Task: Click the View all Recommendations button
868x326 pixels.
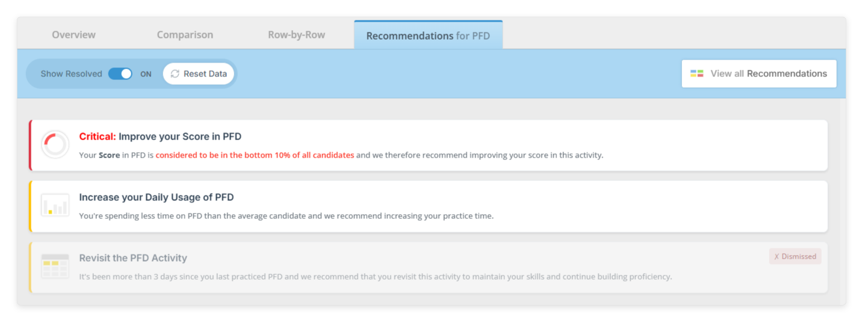Action: [x=759, y=73]
